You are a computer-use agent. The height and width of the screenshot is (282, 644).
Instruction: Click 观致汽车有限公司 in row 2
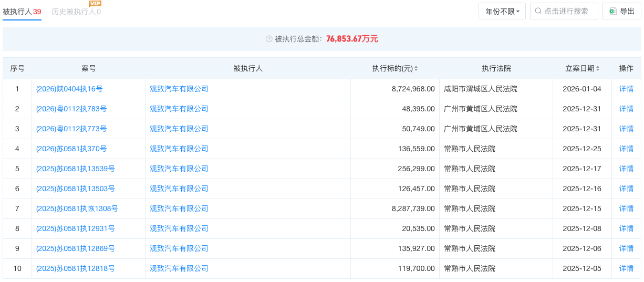[x=179, y=109]
